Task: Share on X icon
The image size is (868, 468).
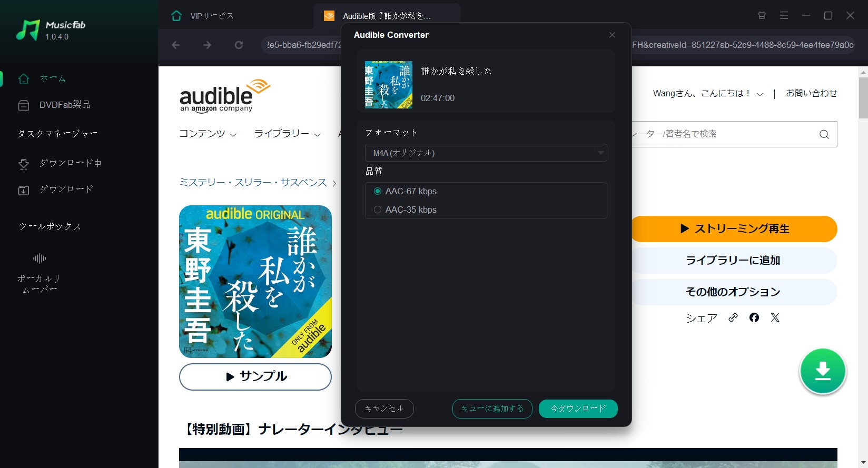Action: (x=775, y=317)
